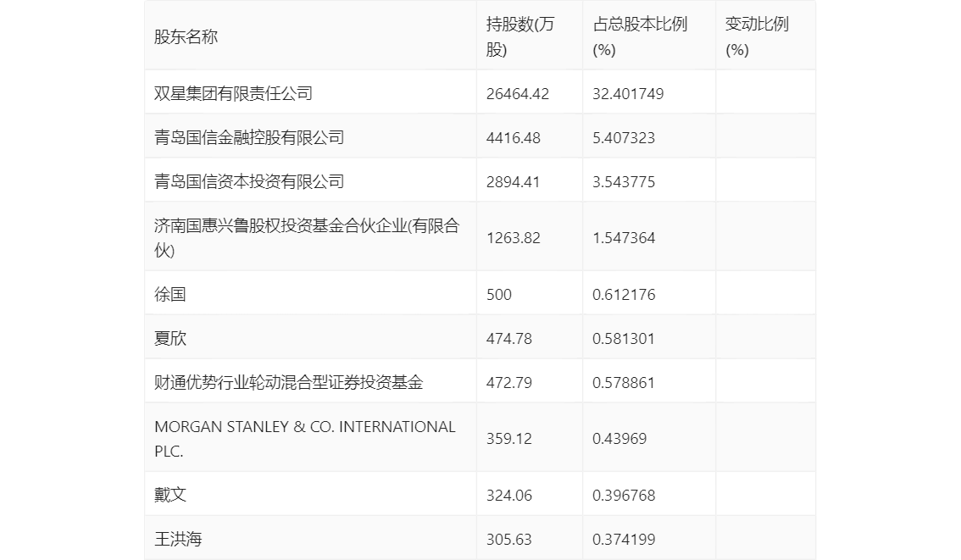Select shareholder 王洪海
This screenshot has height=560, width=961.
click(x=178, y=539)
